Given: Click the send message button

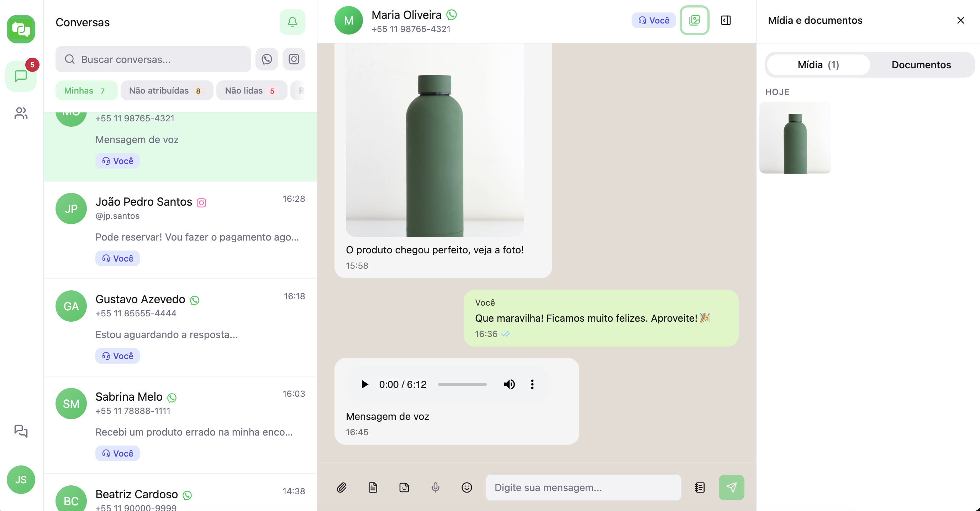Looking at the screenshot, I should tap(731, 488).
